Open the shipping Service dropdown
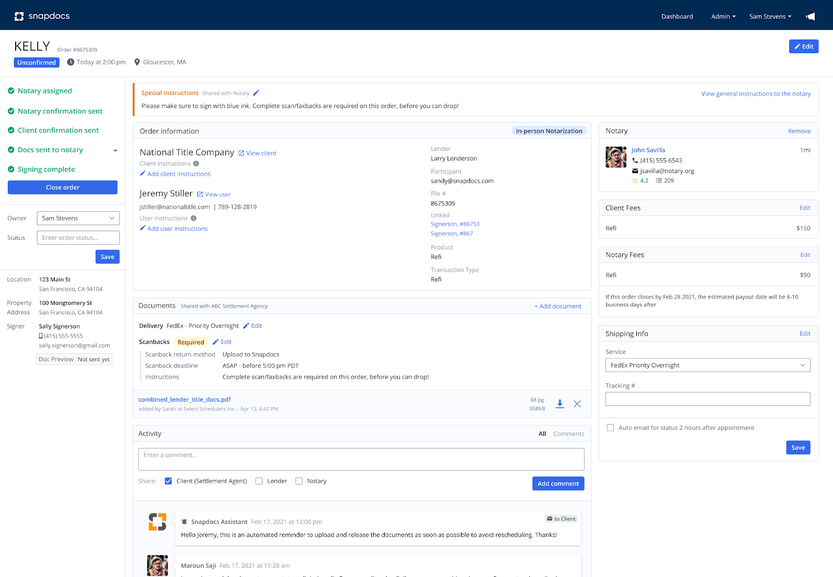The image size is (833, 577). (x=708, y=366)
